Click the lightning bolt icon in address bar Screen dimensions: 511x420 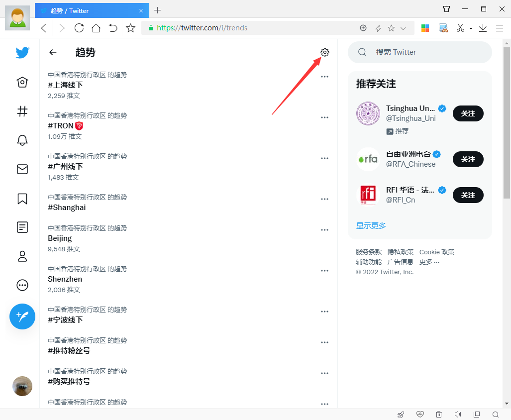point(378,28)
